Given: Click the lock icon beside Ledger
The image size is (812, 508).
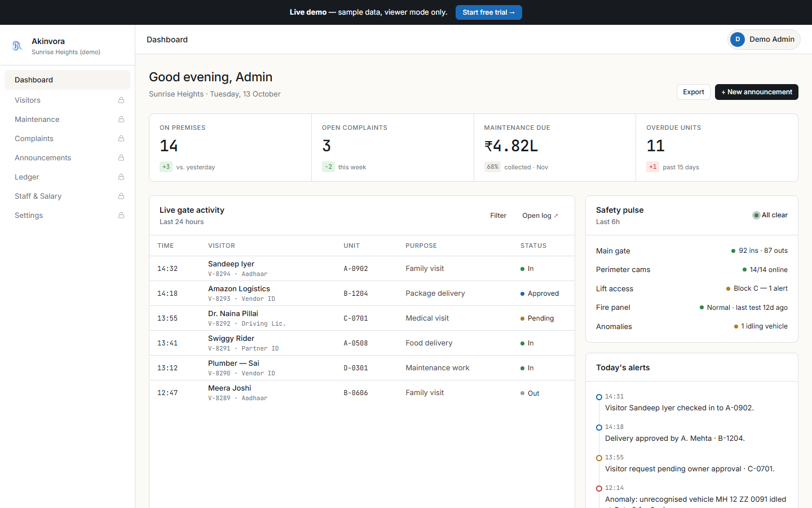Looking at the screenshot, I should 121,177.
